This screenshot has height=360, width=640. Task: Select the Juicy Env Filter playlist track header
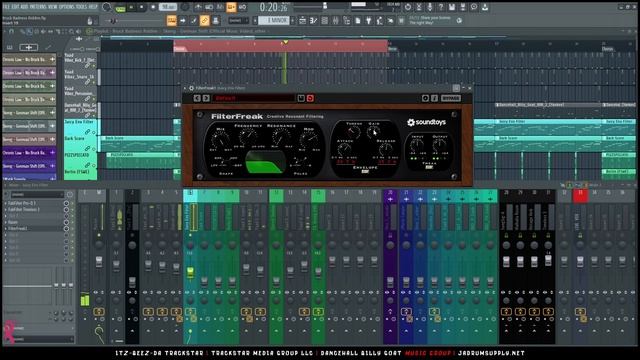(80, 127)
